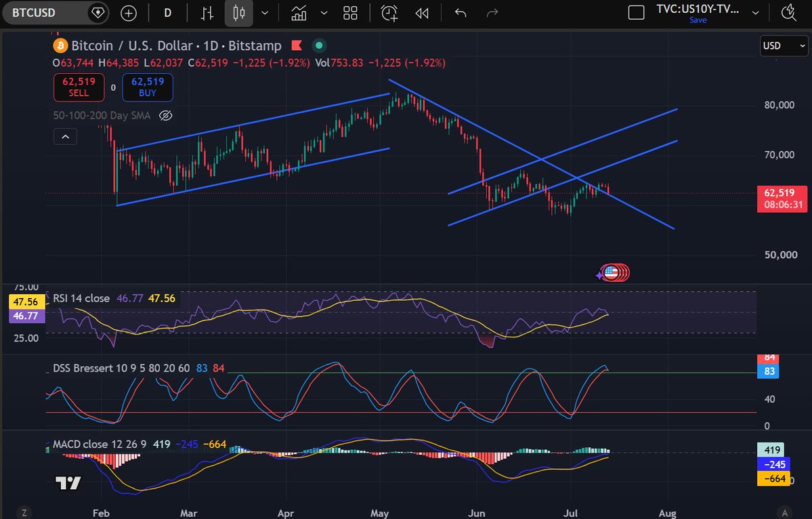The width and height of the screenshot is (812, 519).
Task: Add a symbol with the plus icon
Action: [129, 13]
